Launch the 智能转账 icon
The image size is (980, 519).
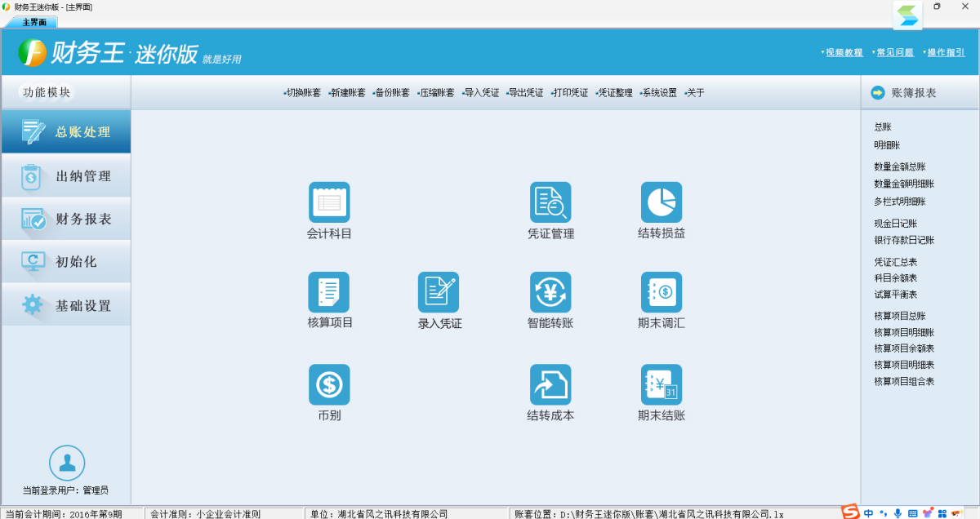coord(550,292)
